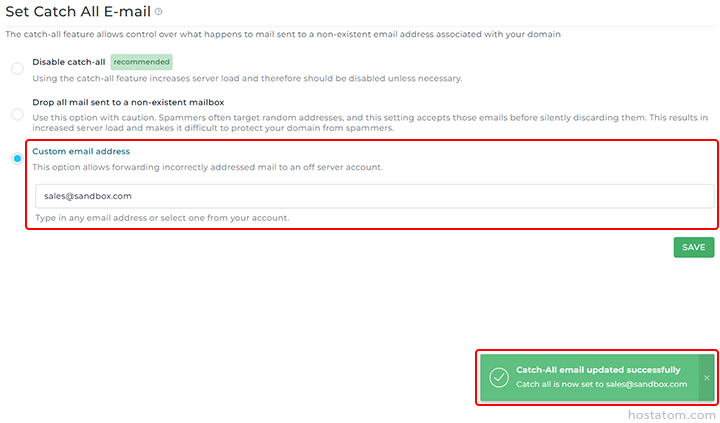The width and height of the screenshot is (720, 423).
Task: Click the green recommended badge
Action: click(x=141, y=62)
